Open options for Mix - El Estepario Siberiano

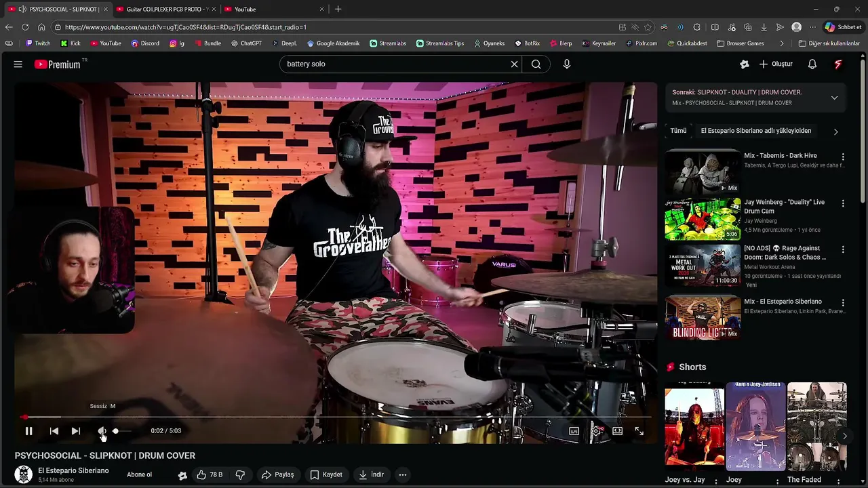(x=843, y=302)
